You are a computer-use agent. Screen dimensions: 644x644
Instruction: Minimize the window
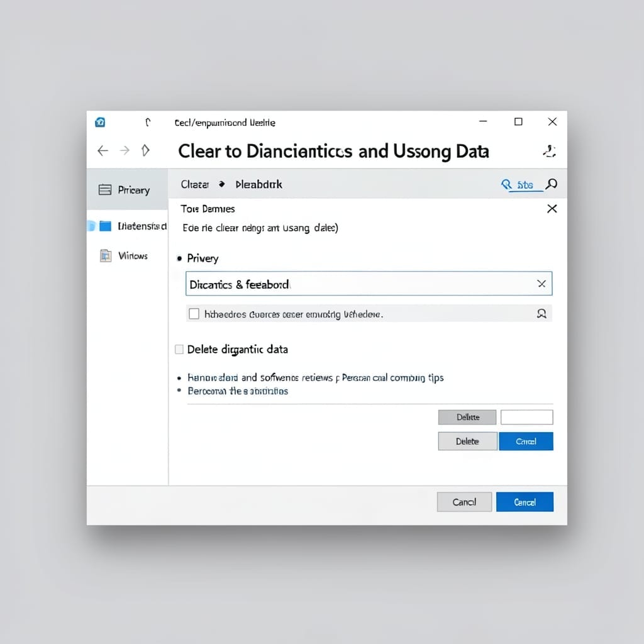click(483, 121)
